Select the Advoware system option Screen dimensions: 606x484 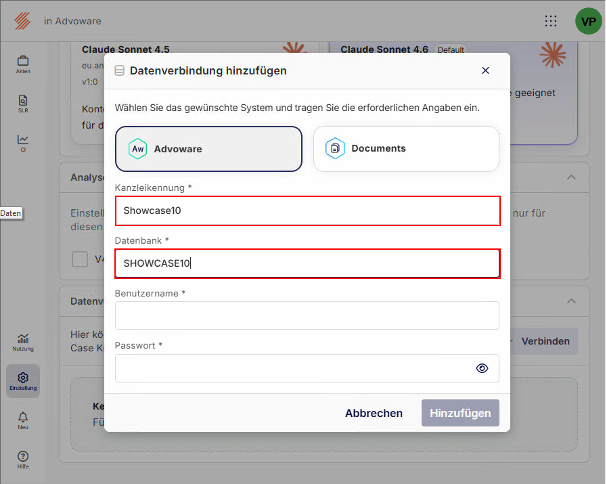pyautogui.click(x=208, y=149)
